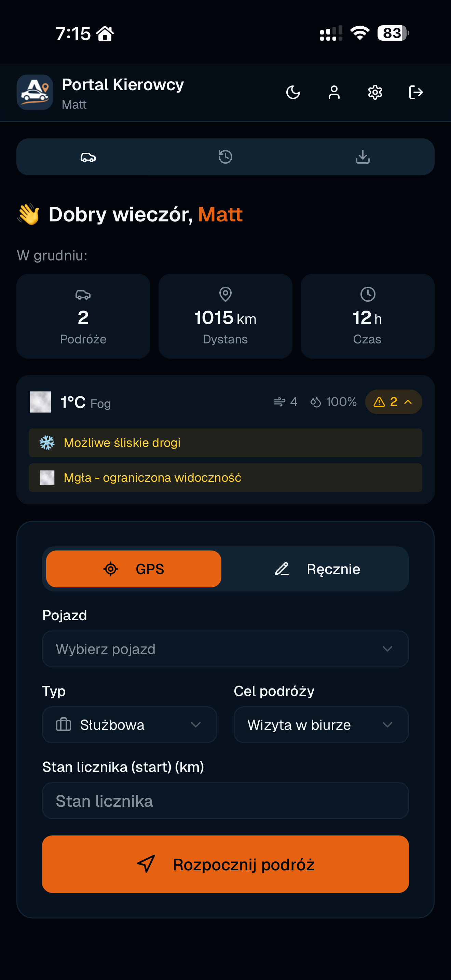
Task: Open the Wybierz pojazd dropdown
Action: click(225, 649)
